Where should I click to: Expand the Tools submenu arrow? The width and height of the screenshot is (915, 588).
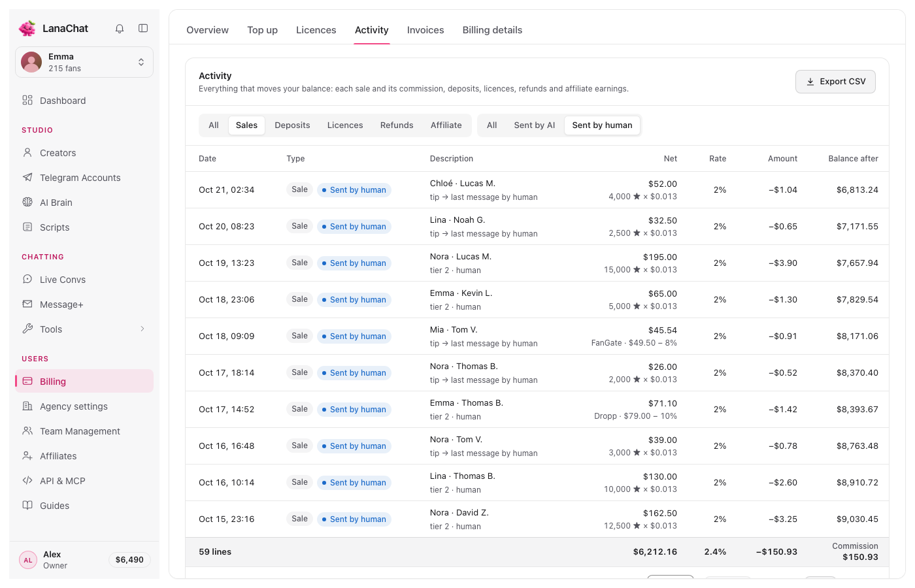[x=142, y=329]
